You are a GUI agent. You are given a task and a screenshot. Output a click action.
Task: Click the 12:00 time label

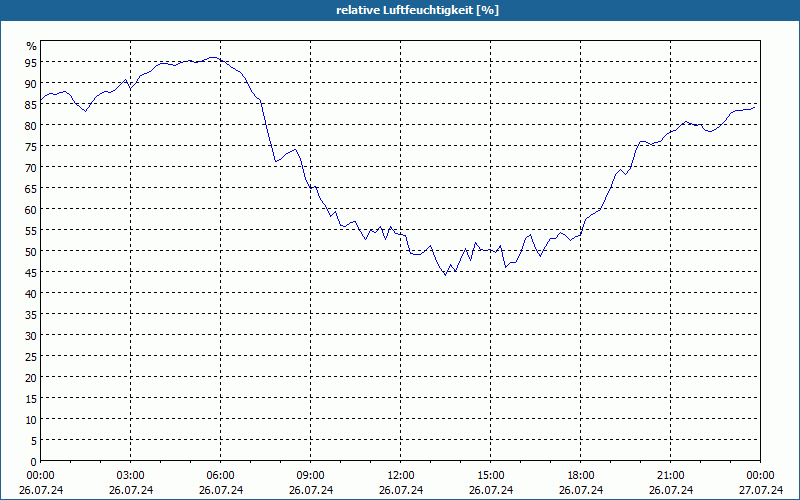pyautogui.click(x=401, y=476)
